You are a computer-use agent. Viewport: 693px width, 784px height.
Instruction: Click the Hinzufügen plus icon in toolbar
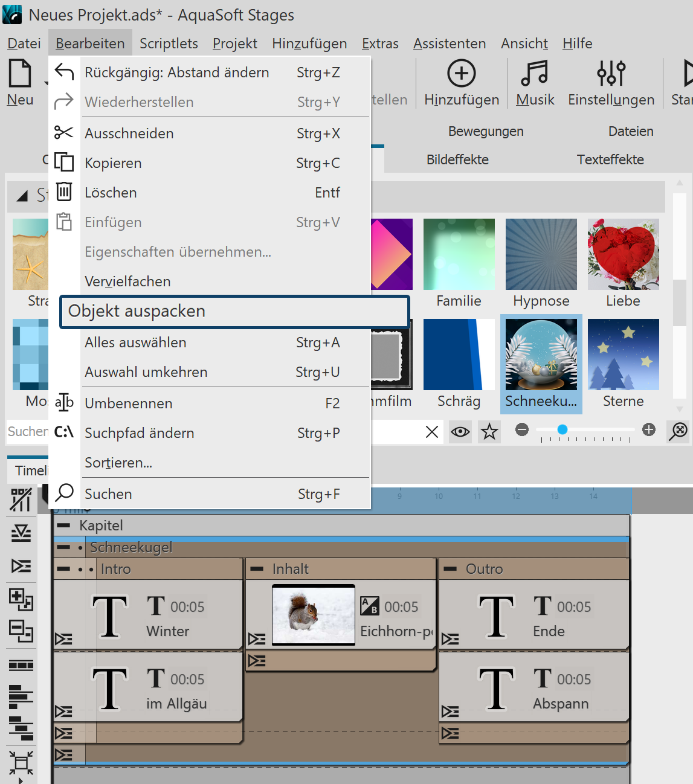click(x=462, y=74)
